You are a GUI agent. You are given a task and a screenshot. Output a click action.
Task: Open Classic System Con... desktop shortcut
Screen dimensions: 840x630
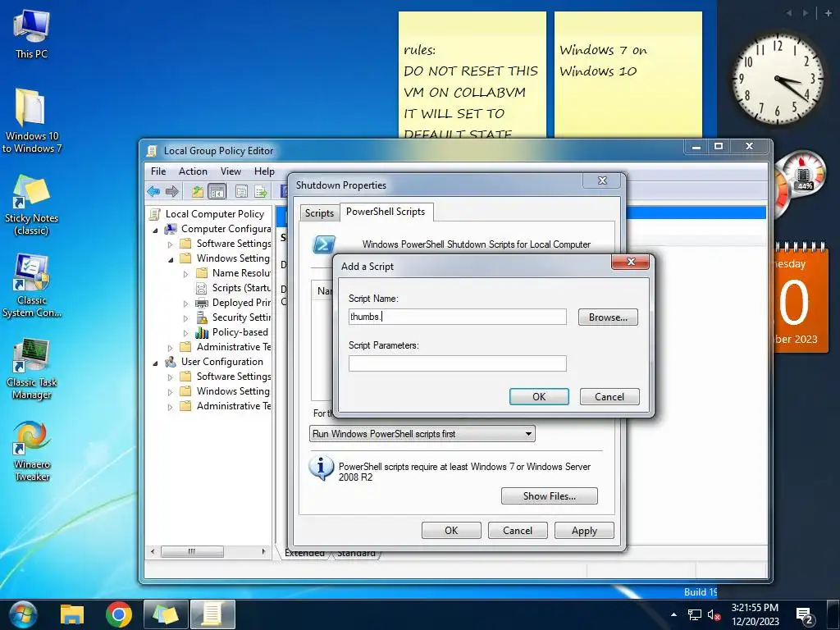coord(31,286)
